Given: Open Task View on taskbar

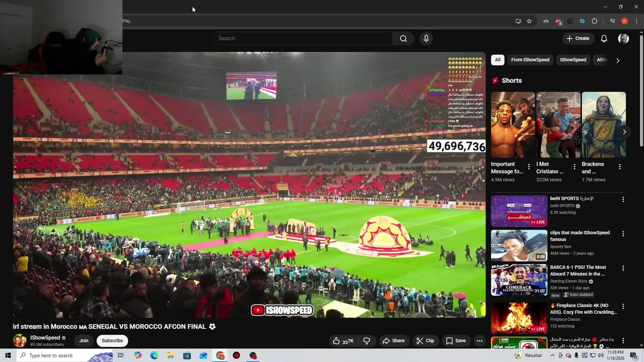Looking at the screenshot, I should point(121,355).
